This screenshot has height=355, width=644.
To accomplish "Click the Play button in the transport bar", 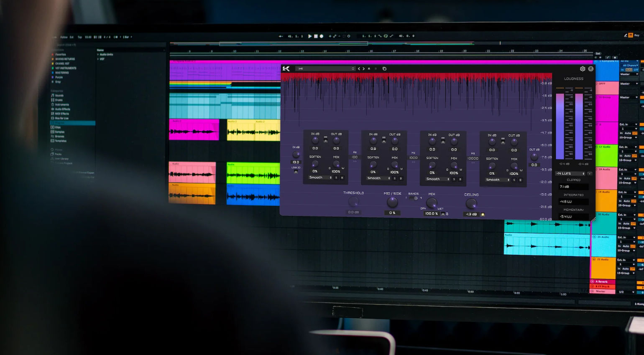I will tap(310, 36).
